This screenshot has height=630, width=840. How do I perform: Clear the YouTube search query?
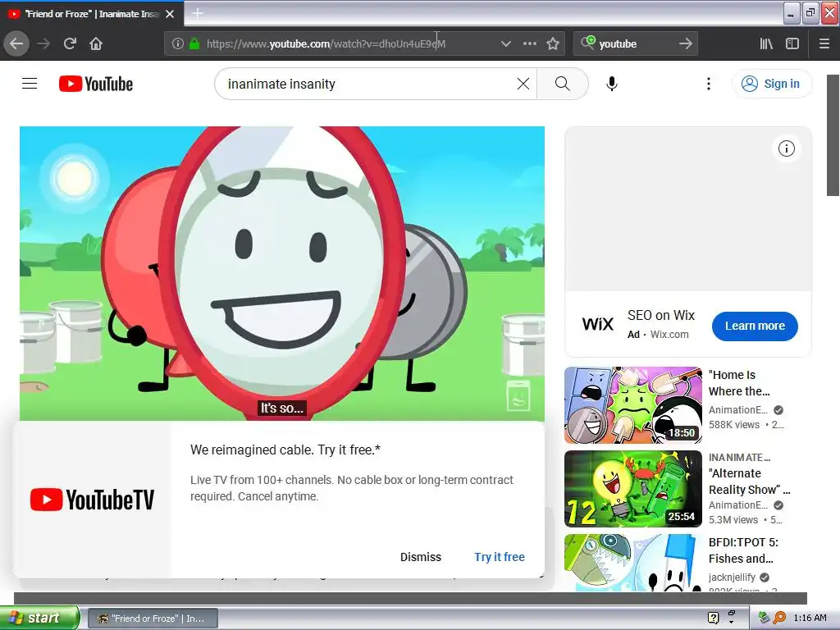523,84
